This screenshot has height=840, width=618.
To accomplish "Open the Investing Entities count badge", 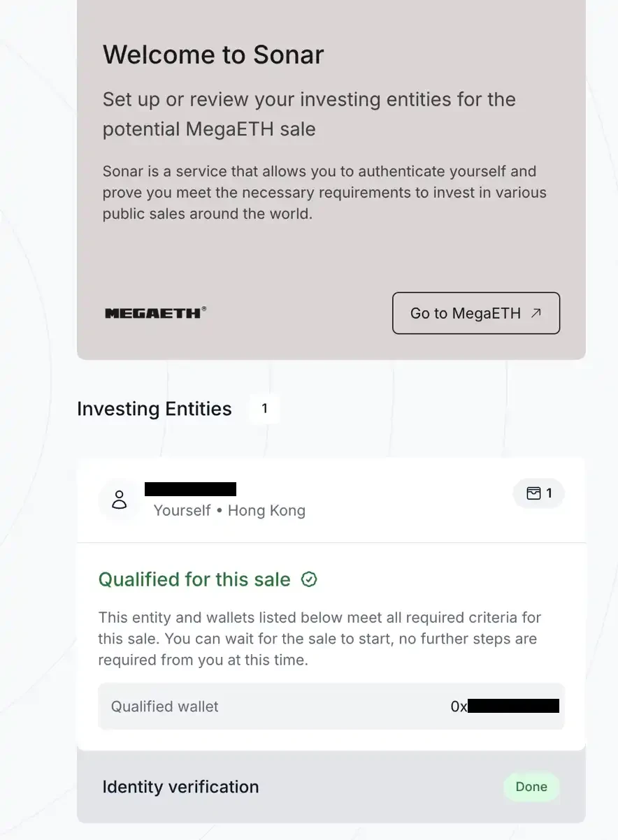I will 264,409.
